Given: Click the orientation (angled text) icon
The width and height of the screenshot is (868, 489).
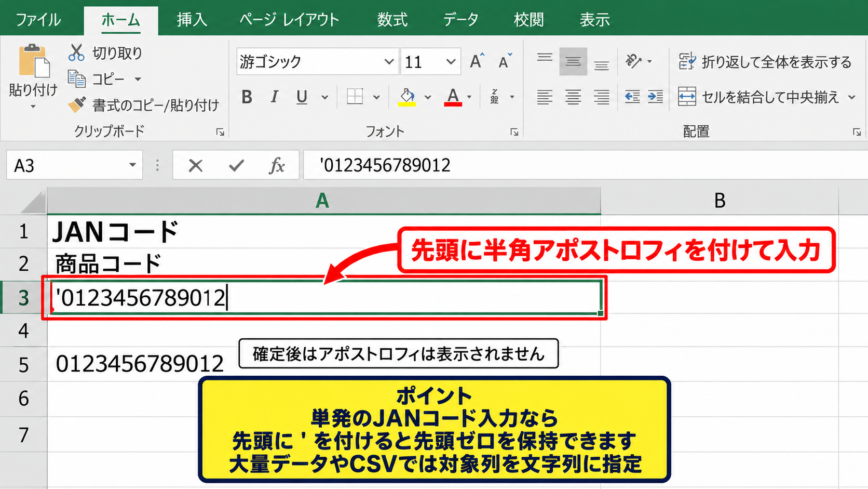Looking at the screenshot, I should pos(633,61).
